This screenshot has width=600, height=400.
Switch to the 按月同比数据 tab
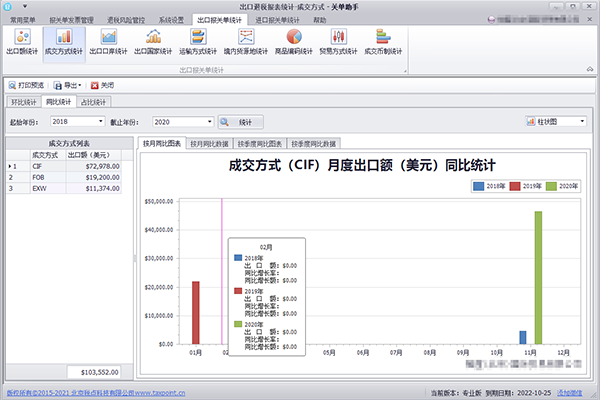[209, 144]
